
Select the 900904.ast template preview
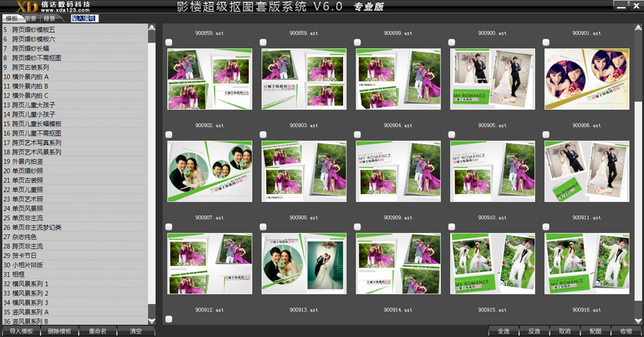tap(399, 171)
